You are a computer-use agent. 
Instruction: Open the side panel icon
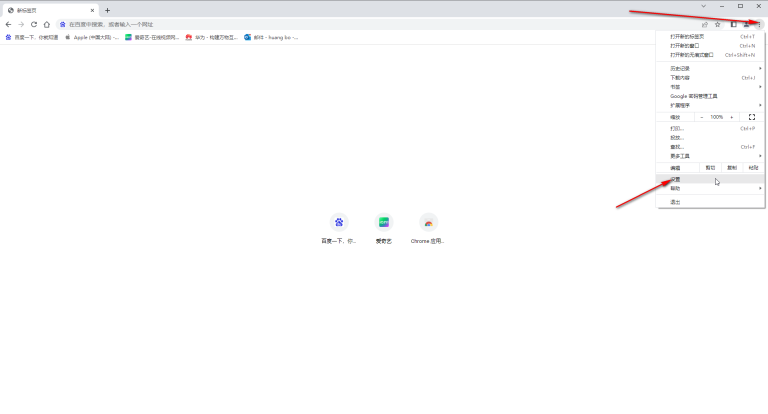(733, 24)
